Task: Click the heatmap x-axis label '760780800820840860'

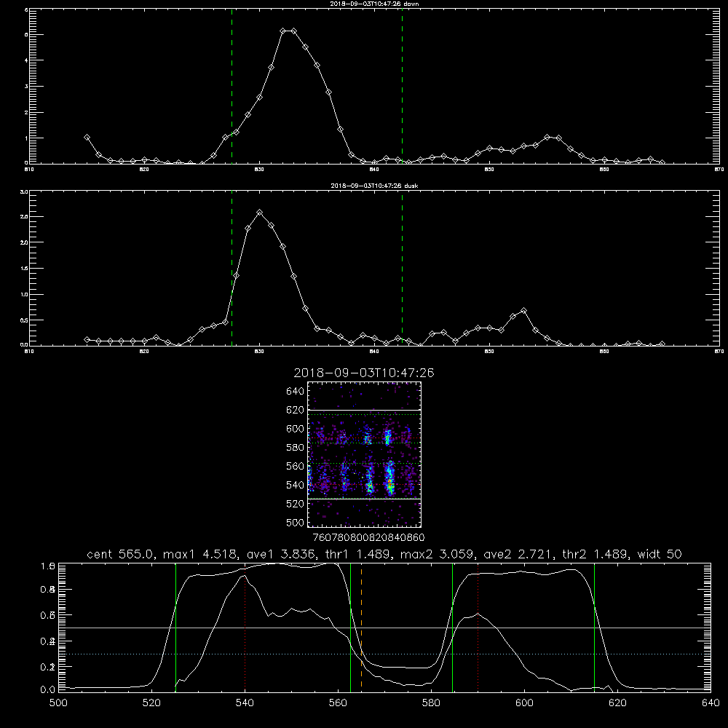Action: [368, 538]
